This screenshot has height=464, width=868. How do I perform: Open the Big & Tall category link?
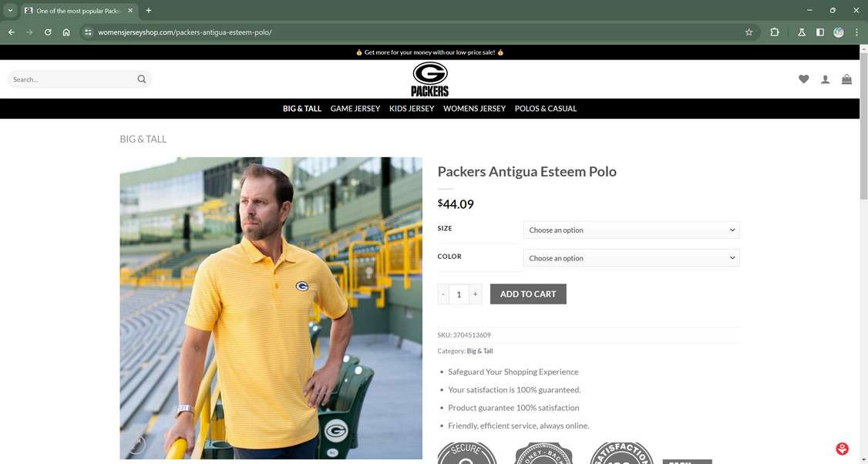479,351
